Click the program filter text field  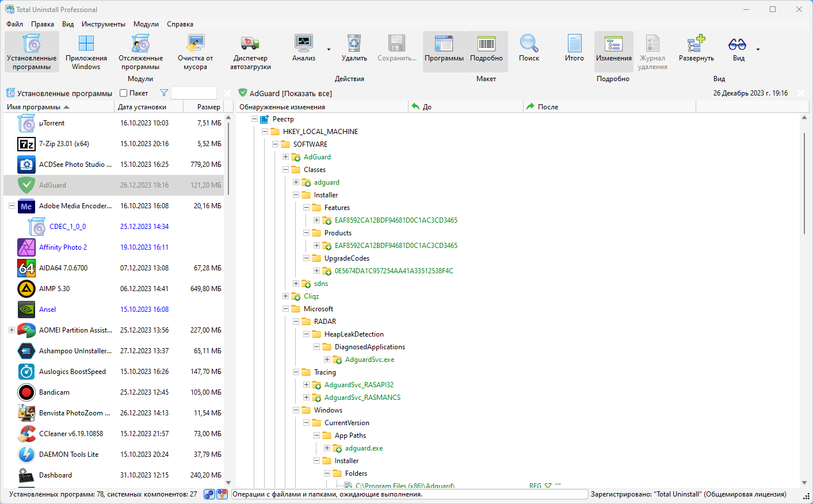(194, 93)
